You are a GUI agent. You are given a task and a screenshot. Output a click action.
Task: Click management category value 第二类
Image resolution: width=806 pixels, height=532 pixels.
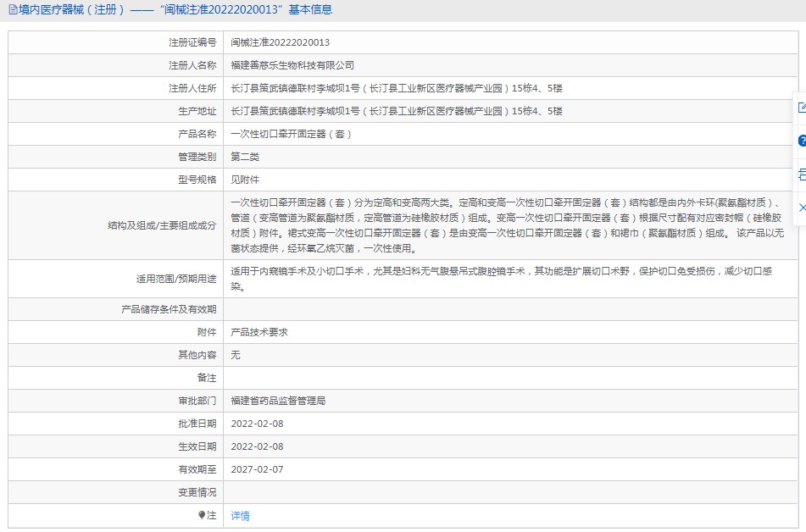click(x=245, y=157)
